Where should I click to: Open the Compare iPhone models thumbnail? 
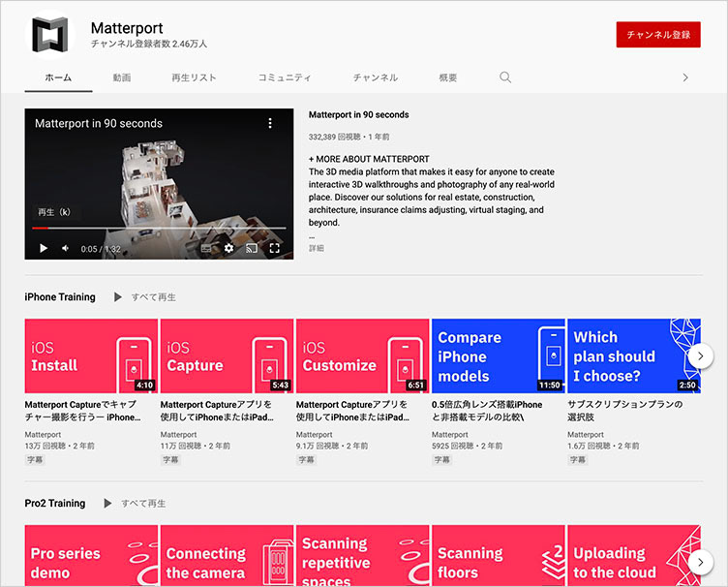tap(499, 355)
